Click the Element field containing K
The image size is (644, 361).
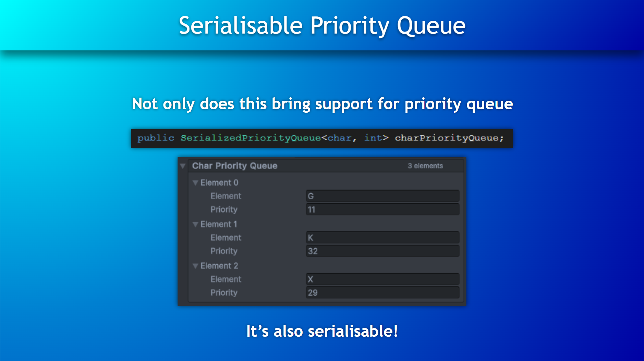click(382, 237)
